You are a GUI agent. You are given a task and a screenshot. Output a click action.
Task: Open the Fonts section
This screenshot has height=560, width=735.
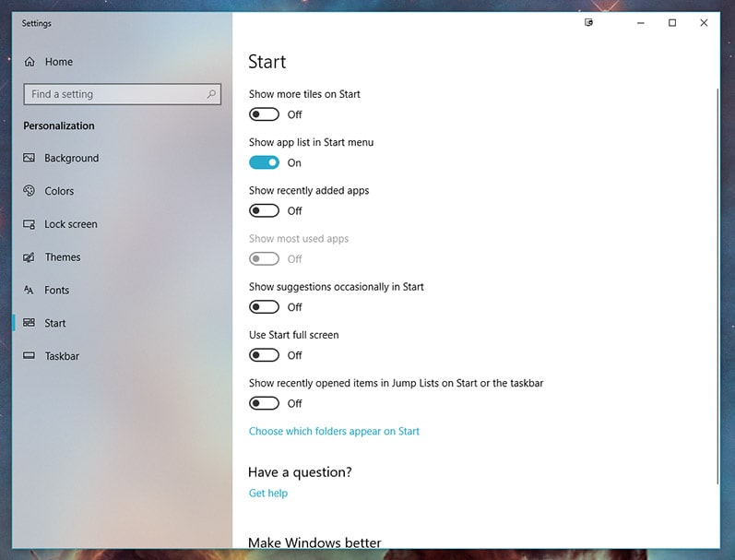tap(122, 290)
